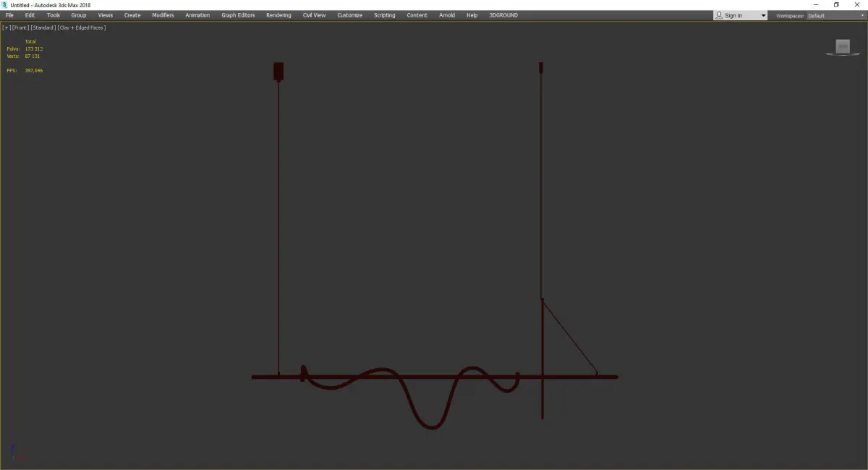Image resolution: width=868 pixels, height=470 pixels.
Task: Open the Modifiers menu
Action: click(163, 15)
